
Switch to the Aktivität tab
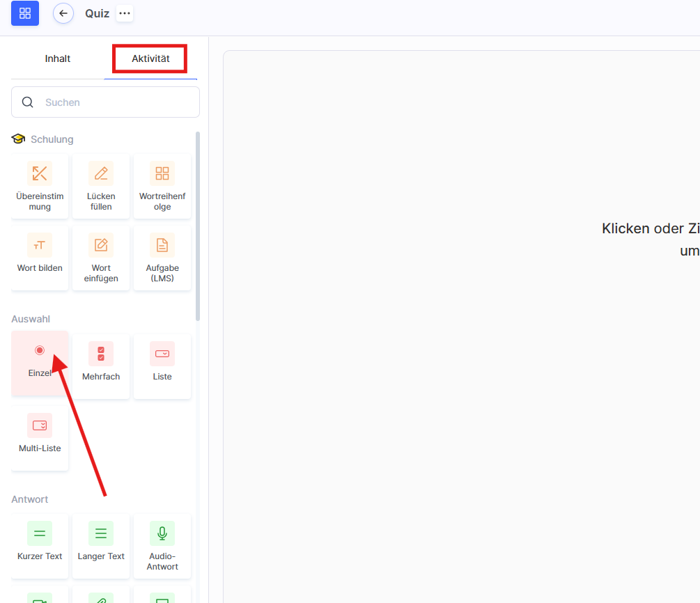click(x=150, y=58)
